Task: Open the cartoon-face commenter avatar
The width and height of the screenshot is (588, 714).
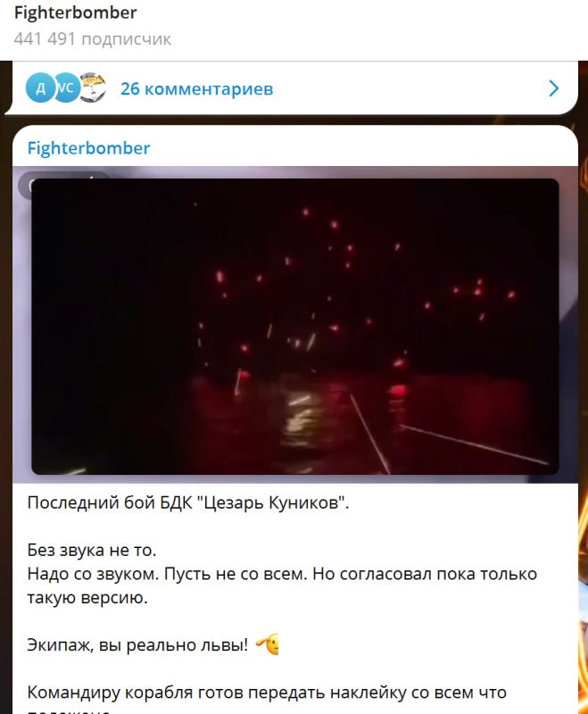Action: click(93, 87)
